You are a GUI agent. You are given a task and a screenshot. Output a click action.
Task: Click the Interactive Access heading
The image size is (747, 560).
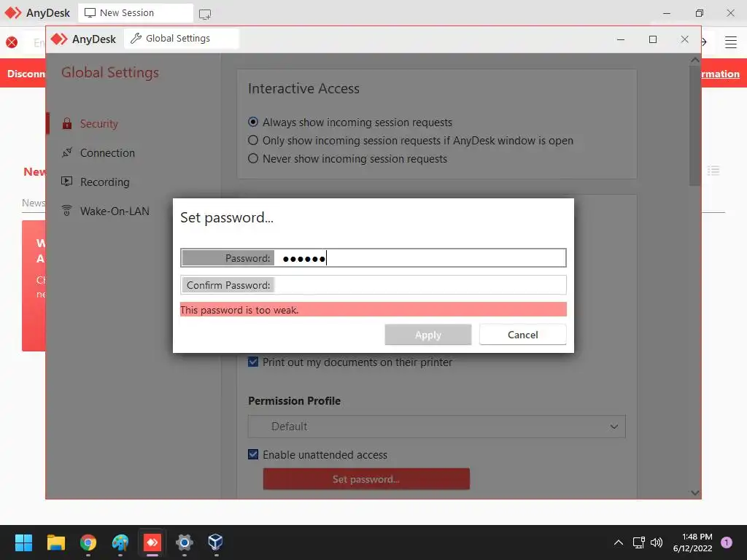(303, 88)
